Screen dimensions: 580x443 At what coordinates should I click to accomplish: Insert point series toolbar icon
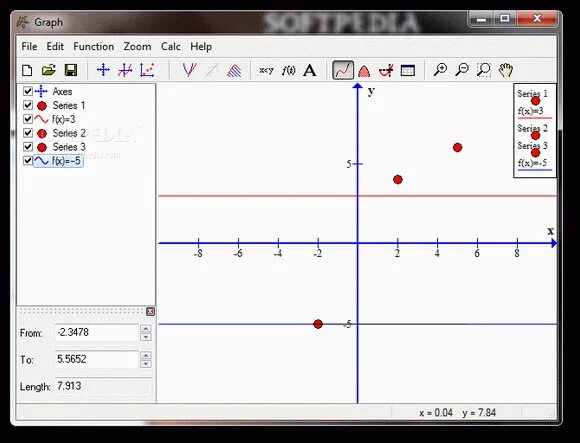click(x=147, y=70)
